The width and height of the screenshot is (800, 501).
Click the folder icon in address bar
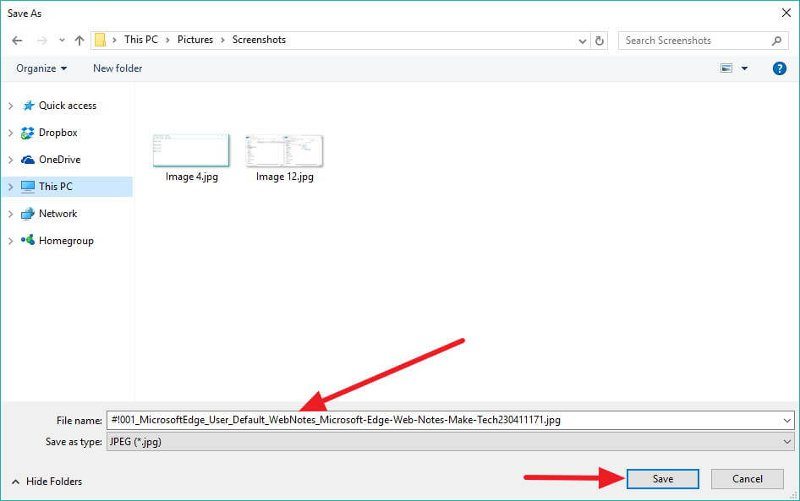pyautogui.click(x=101, y=40)
